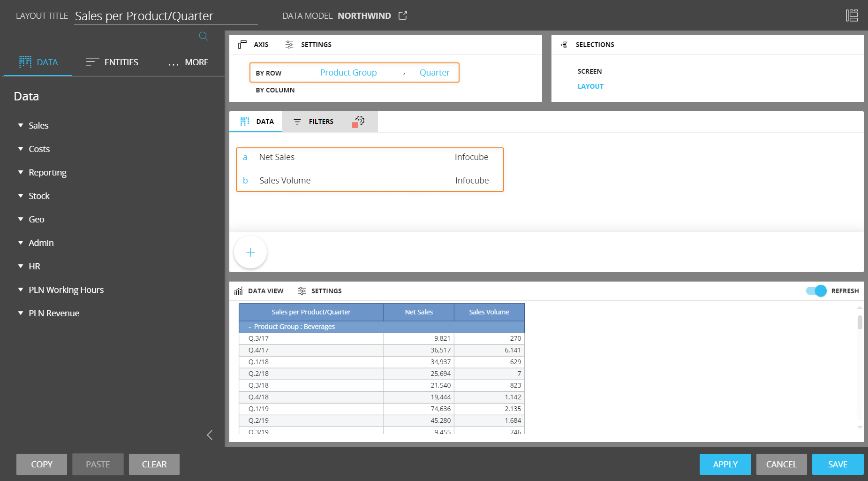Switch to the Entities tab
The width and height of the screenshot is (868, 481).
pos(113,62)
